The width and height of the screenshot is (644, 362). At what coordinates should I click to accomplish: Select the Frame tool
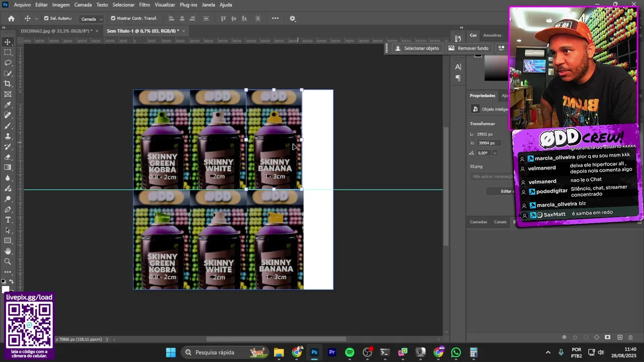click(8, 94)
